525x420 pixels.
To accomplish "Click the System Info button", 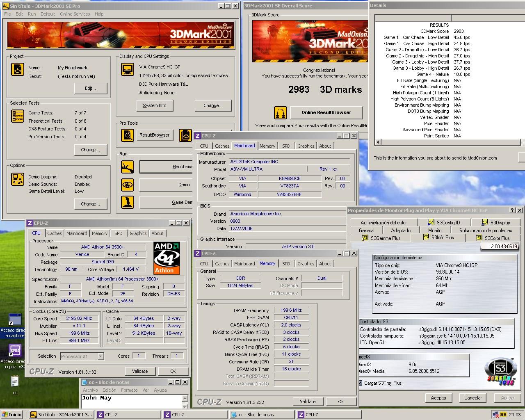I will (155, 105).
